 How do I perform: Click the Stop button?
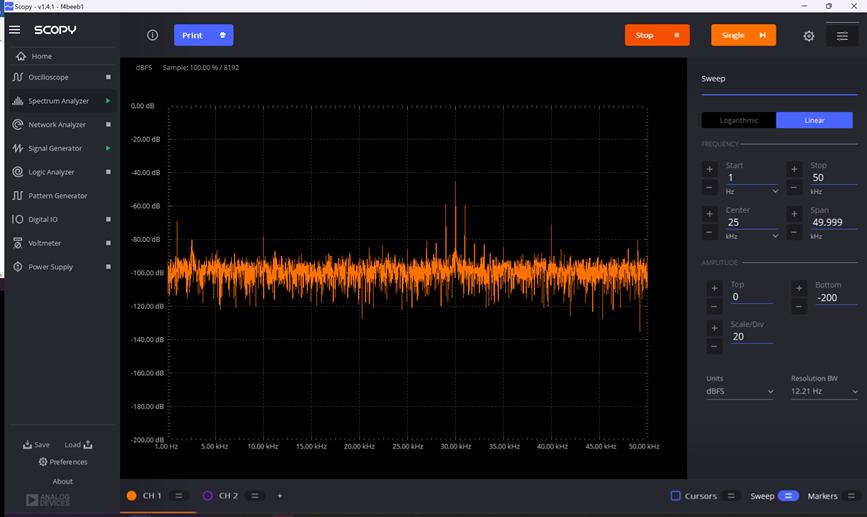pos(657,35)
